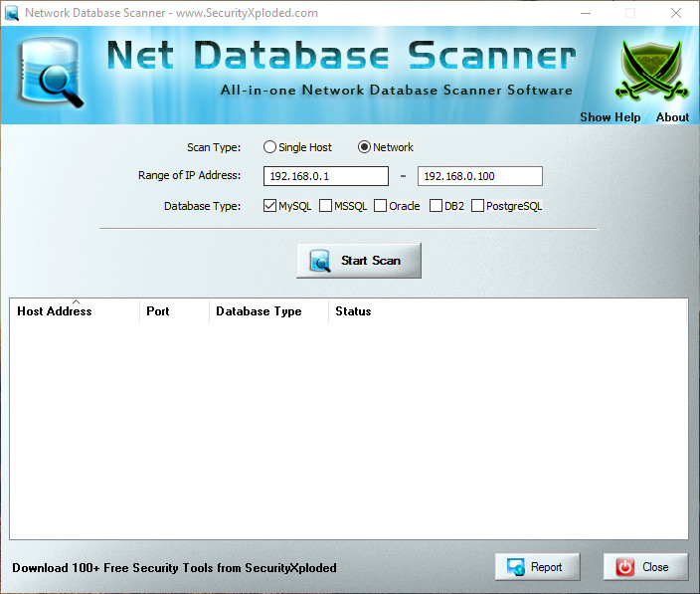Click the 'All-in-one Network Database Scanner Software' subtitle
This screenshot has width=700, height=594.
[397, 91]
